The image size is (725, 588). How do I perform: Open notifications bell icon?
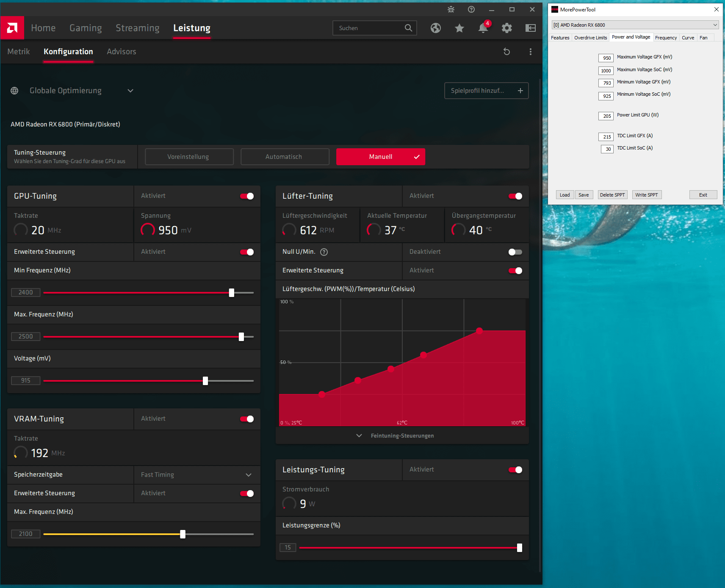pos(483,28)
